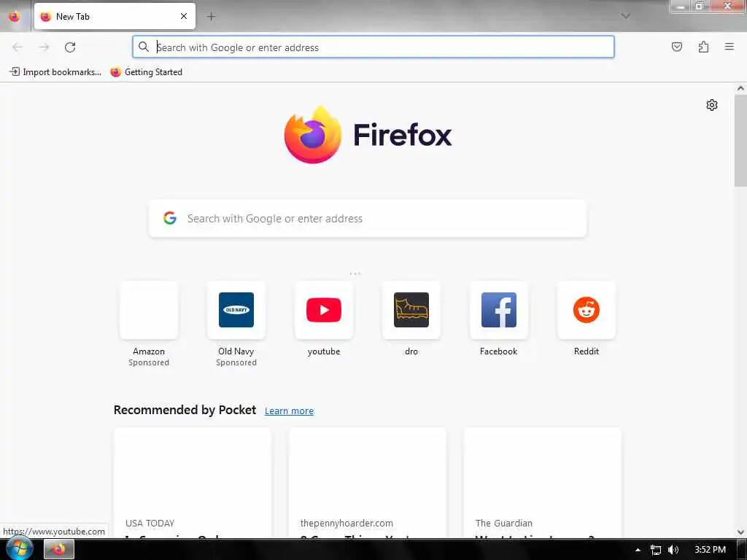Click the scrollbar down arrow
Viewport: 747px width, 560px height.
point(740,532)
